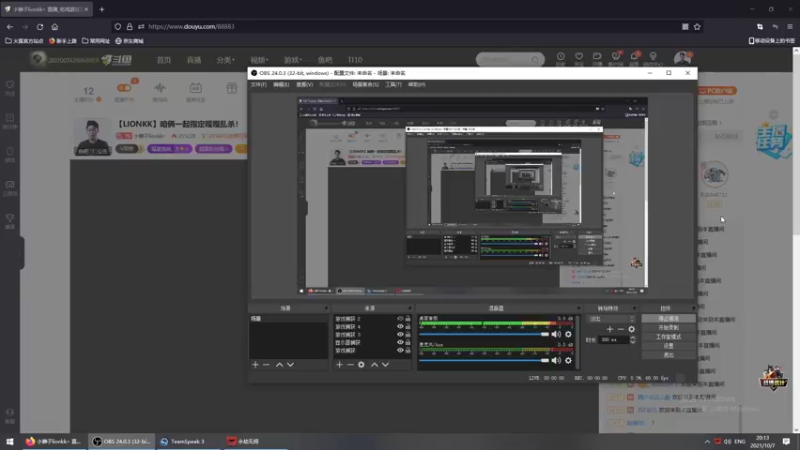This screenshot has height=450, width=800.
Task: Mute the Mic/Aux speaker icon
Action: pos(556,360)
